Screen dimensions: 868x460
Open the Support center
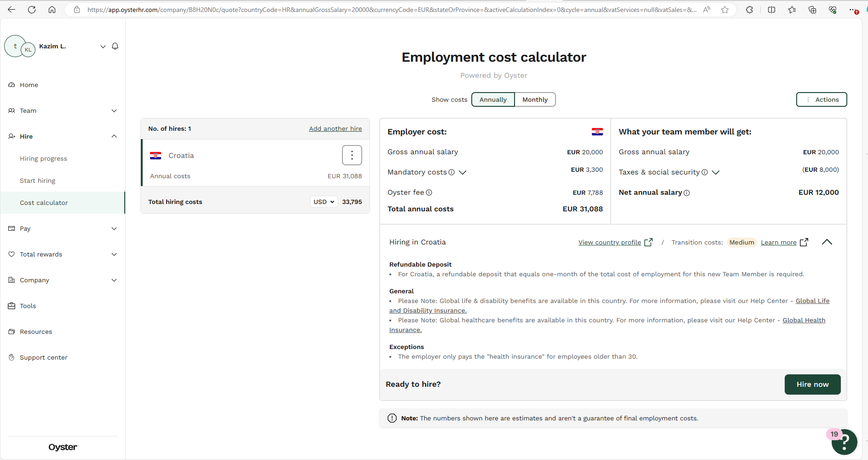(x=43, y=357)
